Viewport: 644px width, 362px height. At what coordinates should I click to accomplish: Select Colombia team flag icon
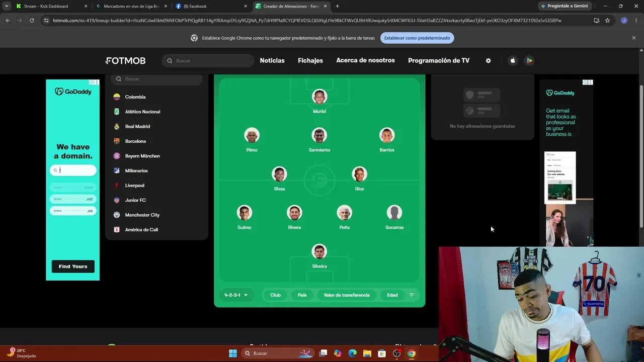pos(117,97)
